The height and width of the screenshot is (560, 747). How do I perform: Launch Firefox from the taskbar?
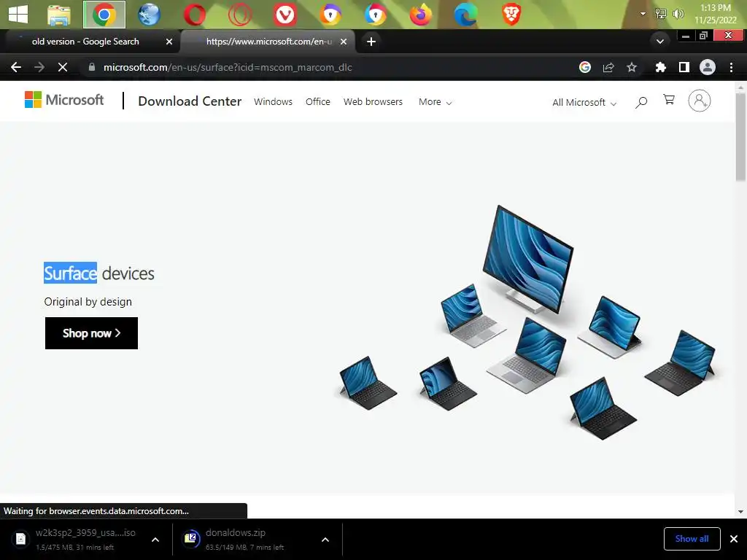421,15
